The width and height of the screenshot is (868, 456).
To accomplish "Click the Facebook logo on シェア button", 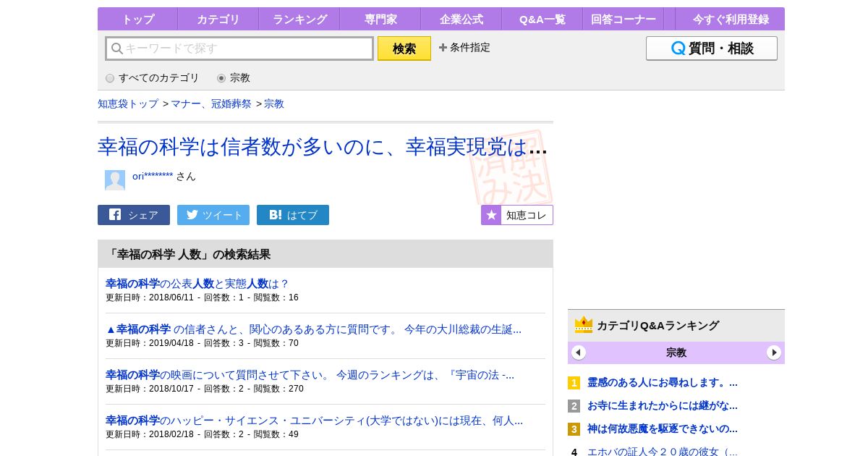I will pyautogui.click(x=115, y=214).
